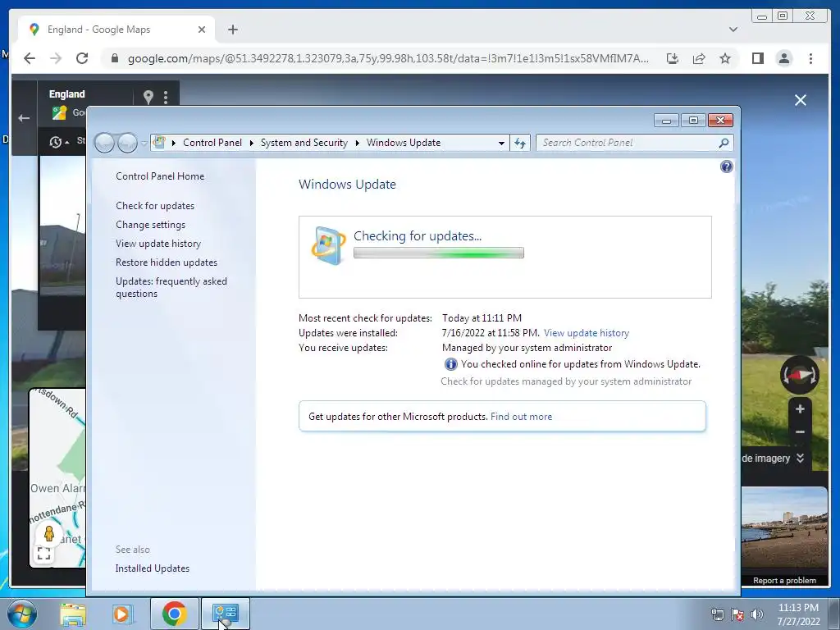Open Control Panel Home link
Screen dimensions: 840x630
(160, 176)
